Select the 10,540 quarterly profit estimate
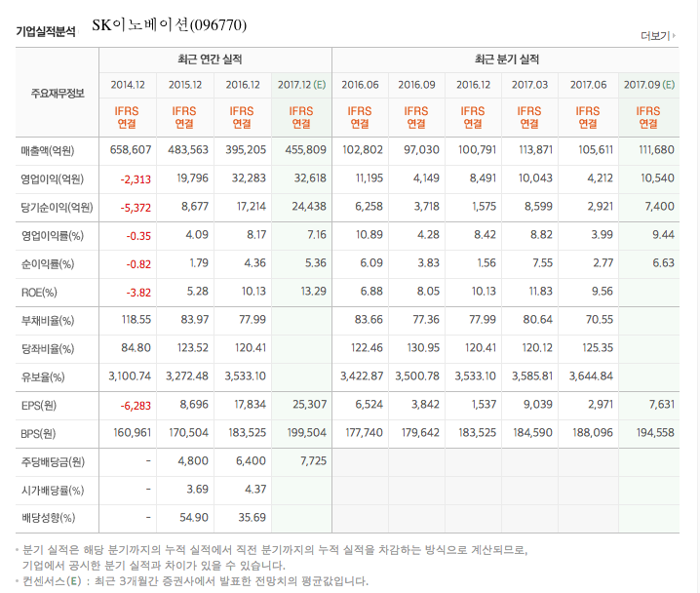Image resolution: width=700 pixels, height=593 pixels. 657,178
